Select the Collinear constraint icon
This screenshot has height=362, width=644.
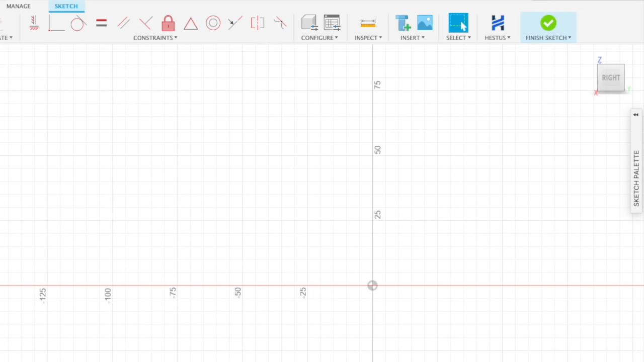235,23
